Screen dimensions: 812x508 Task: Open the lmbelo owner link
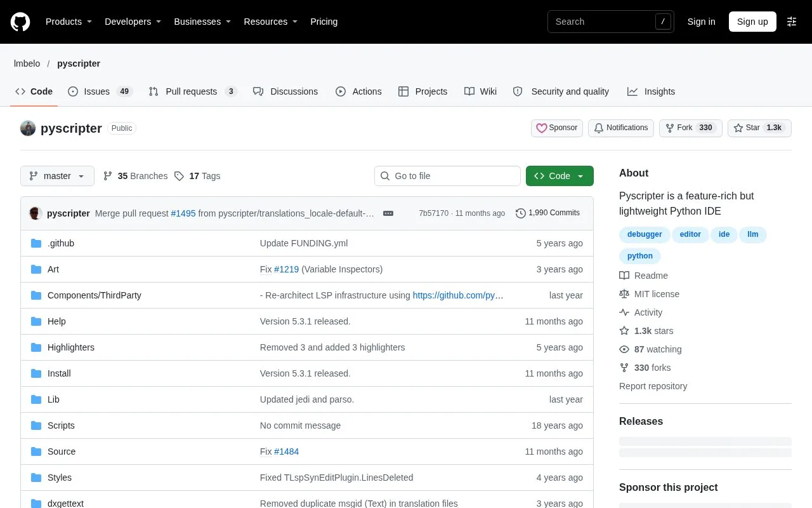click(27, 63)
